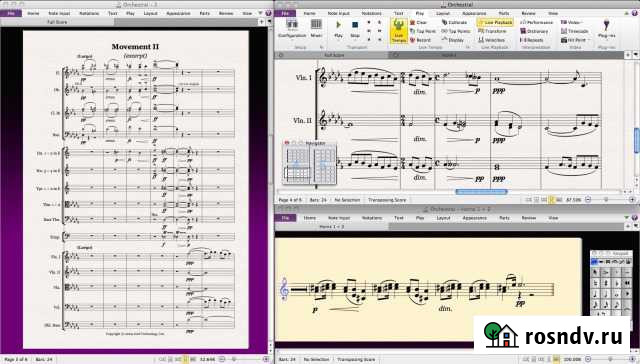Screen dimensions: 640x364
Task: Click the vertical scrollbar of top-right score
Action: click(637, 141)
